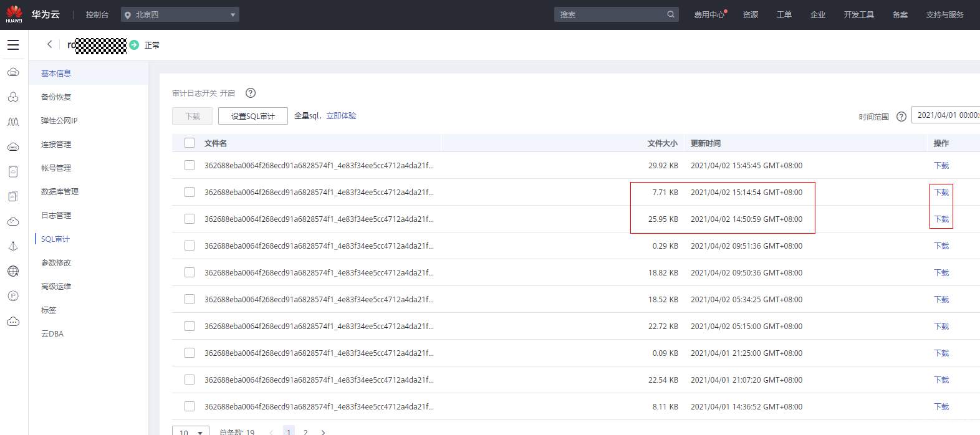The image size is (980, 435).
Task: Click help icon next to 审计日志开关 开启
Action: (x=251, y=93)
